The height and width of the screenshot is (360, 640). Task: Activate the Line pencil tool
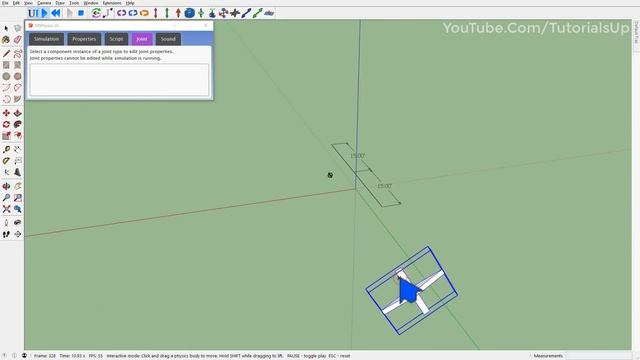click(x=6, y=53)
